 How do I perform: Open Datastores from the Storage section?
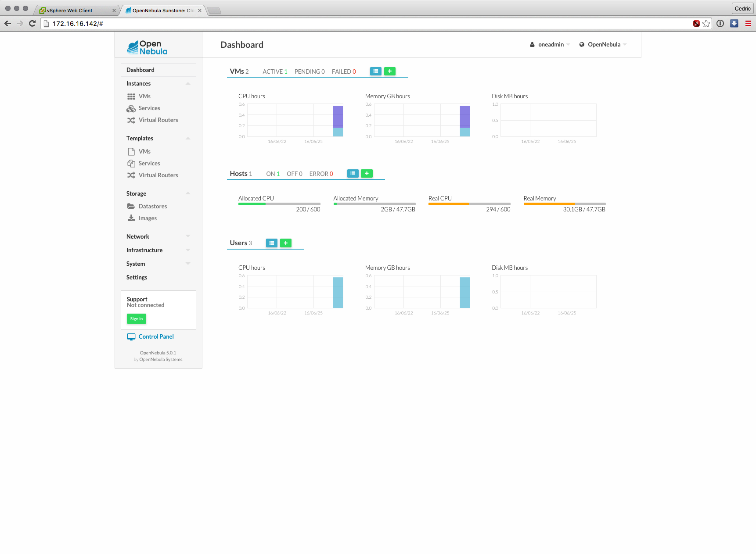(152, 206)
